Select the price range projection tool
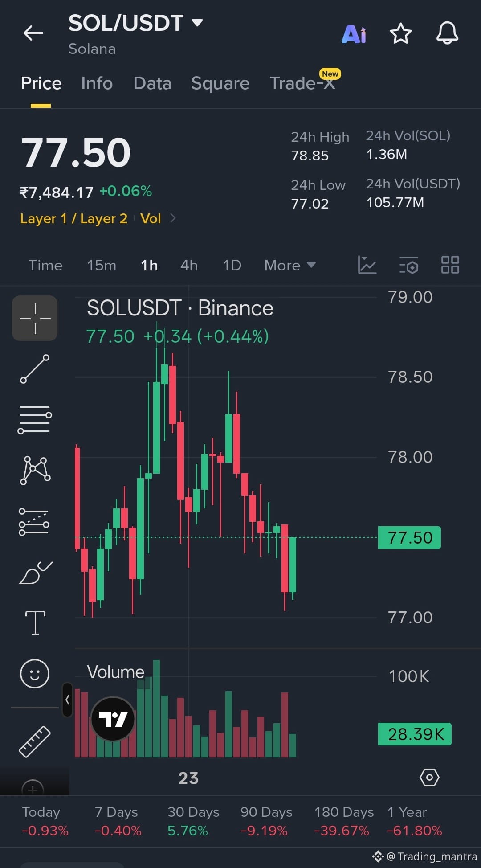The image size is (481, 868). 35,521
